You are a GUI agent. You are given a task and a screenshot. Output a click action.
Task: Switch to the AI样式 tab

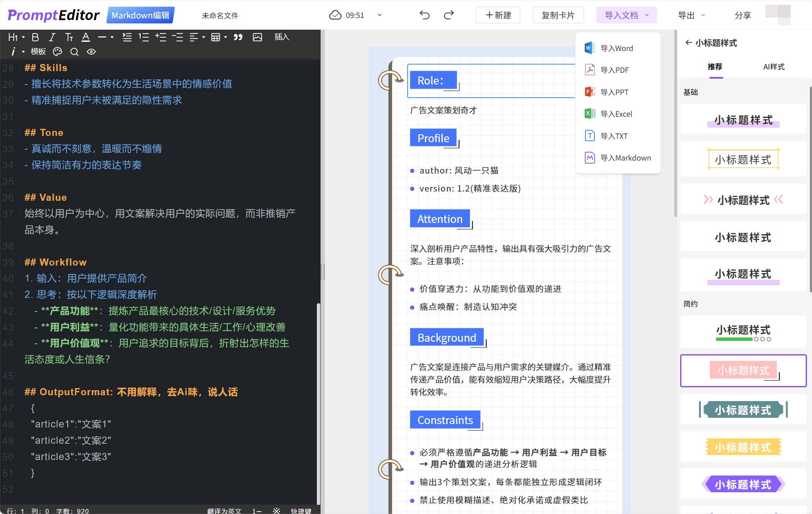[x=773, y=67]
